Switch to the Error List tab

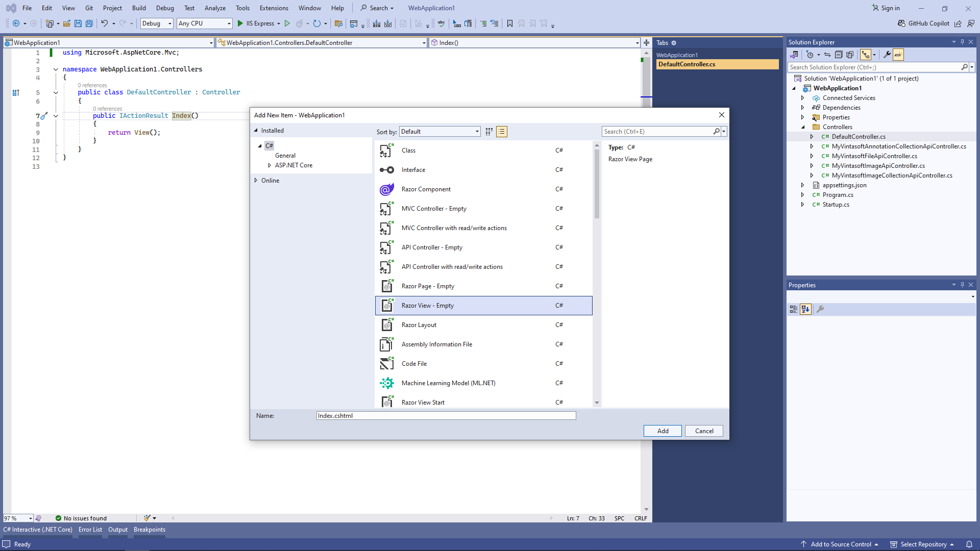tap(90, 530)
